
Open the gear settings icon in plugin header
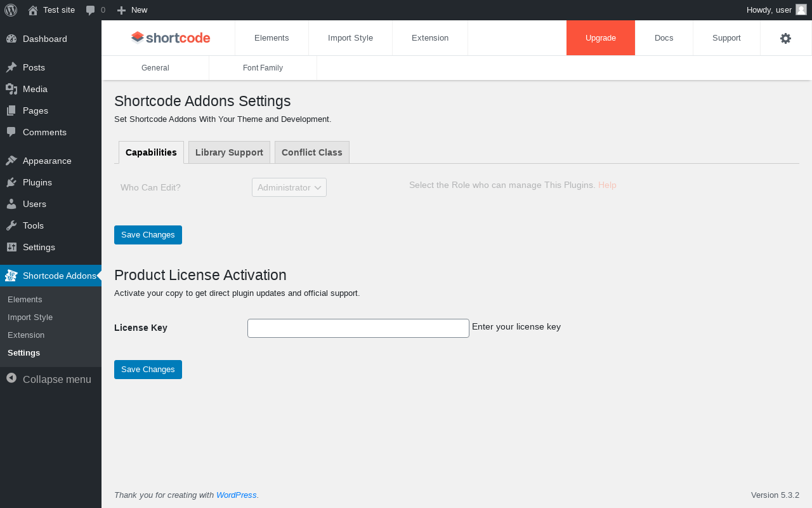785,38
